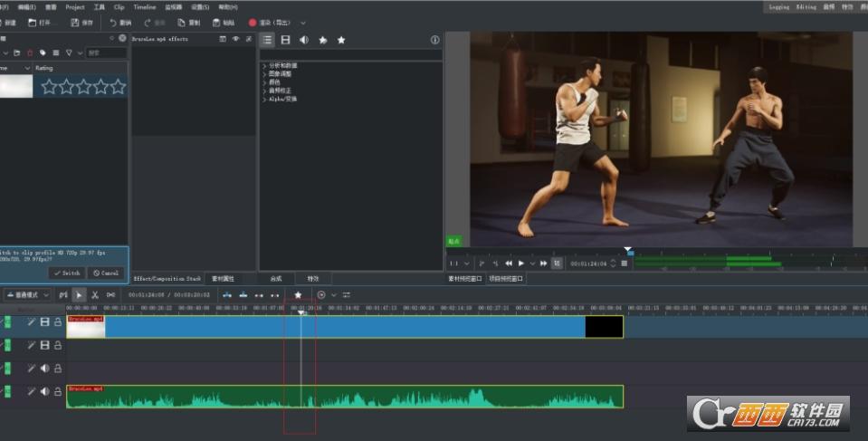868x441 pixels.
Task: Switch to the Logging workspace layout
Action: tap(779, 7)
